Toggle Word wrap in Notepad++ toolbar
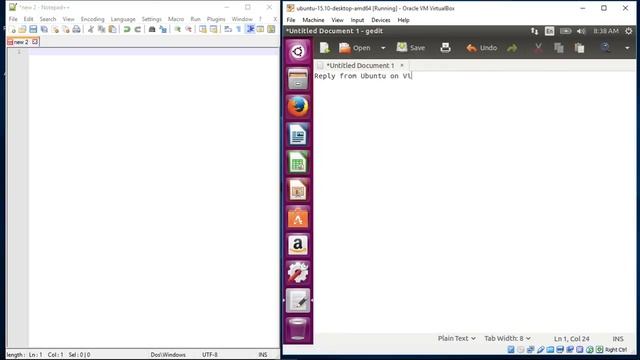The image size is (640, 360). (228, 29)
